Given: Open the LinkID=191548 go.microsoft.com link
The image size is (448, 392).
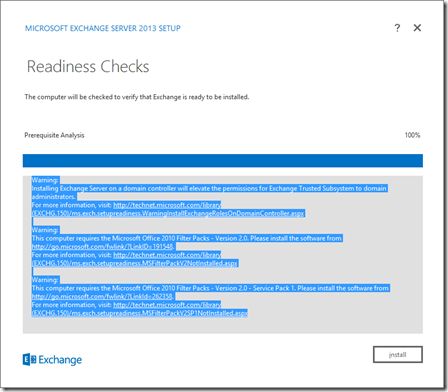Looking at the screenshot, I should click(x=103, y=246).
